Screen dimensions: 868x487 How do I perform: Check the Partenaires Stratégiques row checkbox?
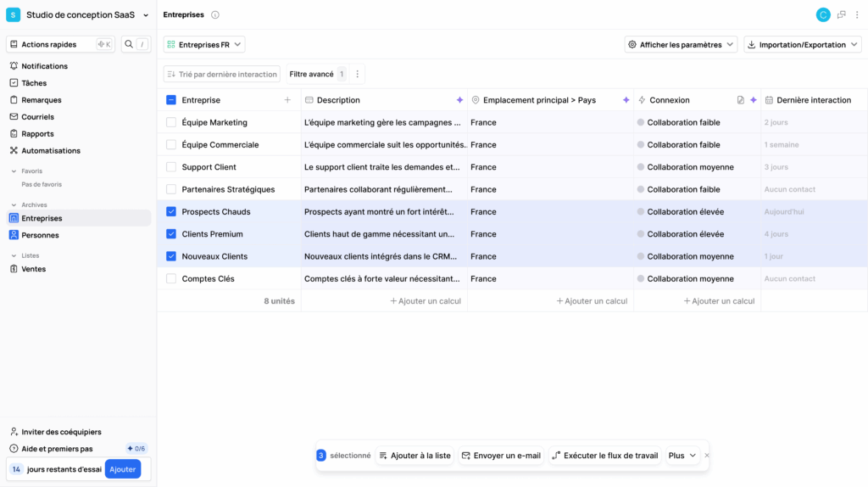(171, 189)
